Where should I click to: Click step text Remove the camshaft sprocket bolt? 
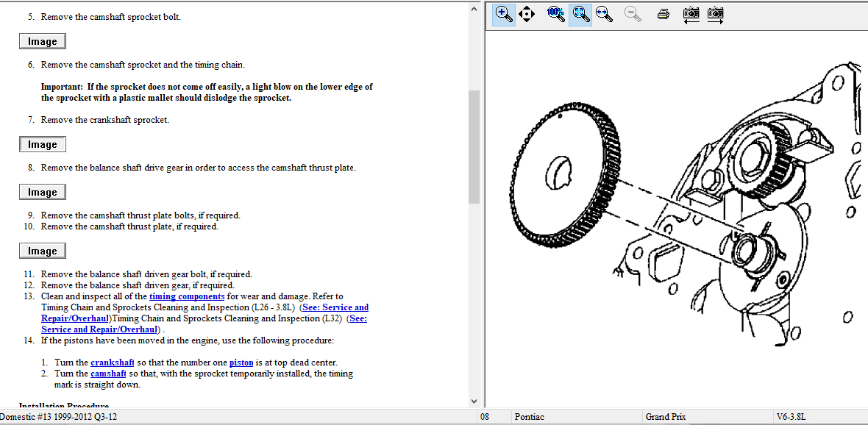coord(111,17)
